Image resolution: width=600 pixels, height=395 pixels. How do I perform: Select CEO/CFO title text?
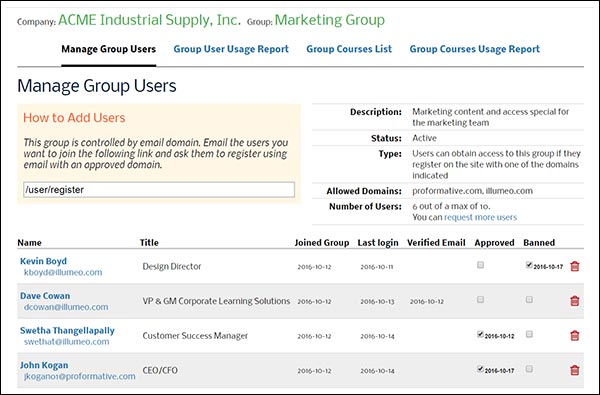160,370
